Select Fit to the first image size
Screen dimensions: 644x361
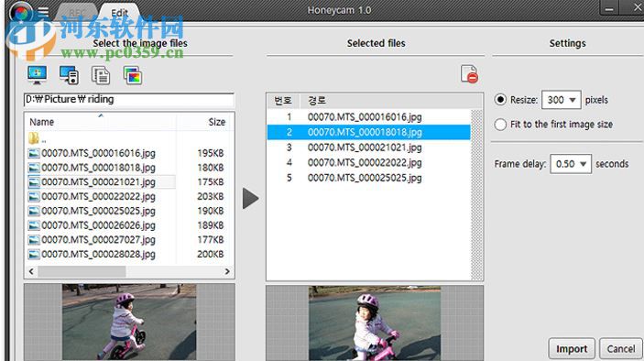(x=500, y=125)
